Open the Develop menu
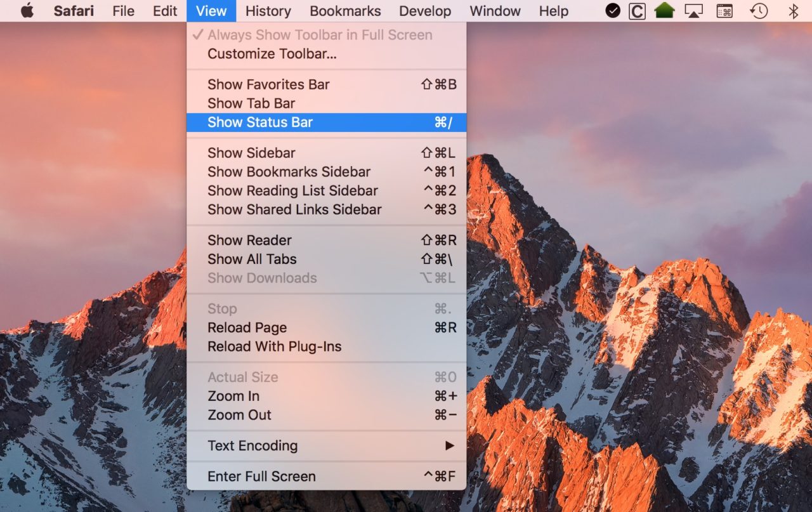The width and height of the screenshot is (812, 512). [x=425, y=11]
